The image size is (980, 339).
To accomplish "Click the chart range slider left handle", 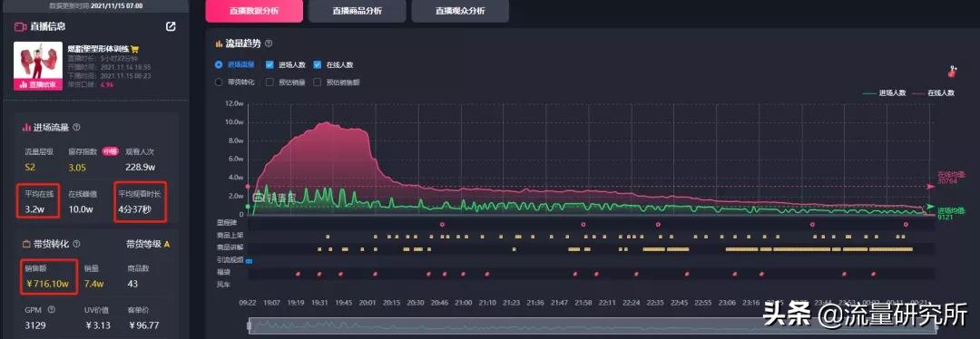I will pos(250,325).
